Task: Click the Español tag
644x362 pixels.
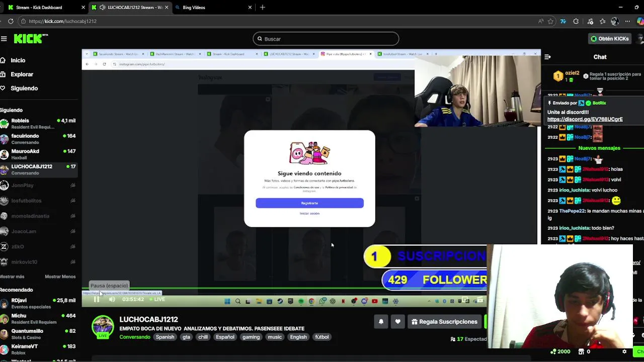Action: (x=225, y=337)
